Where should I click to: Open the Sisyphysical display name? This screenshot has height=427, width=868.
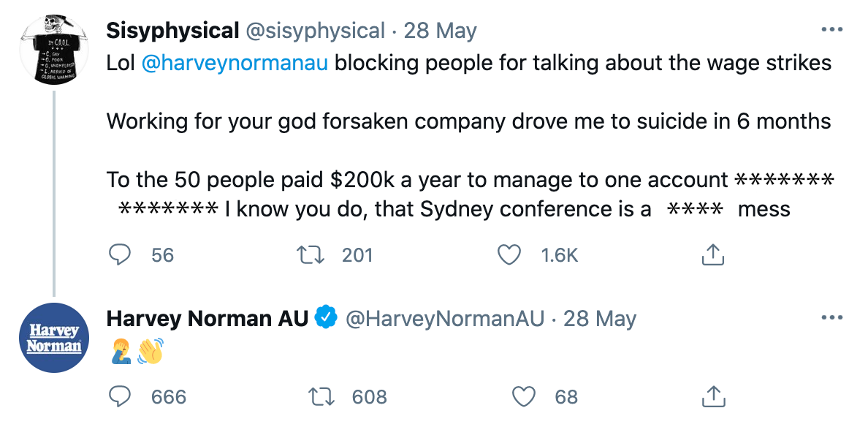click(172, 31)
